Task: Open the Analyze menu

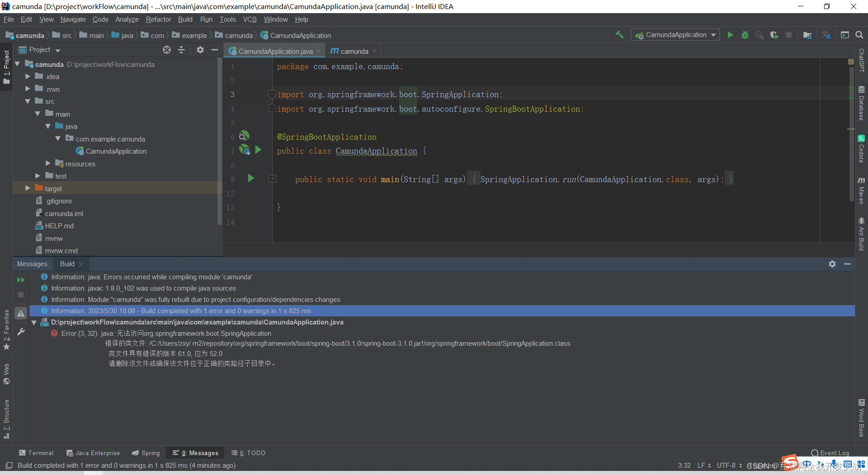Action: click(127, 19)
